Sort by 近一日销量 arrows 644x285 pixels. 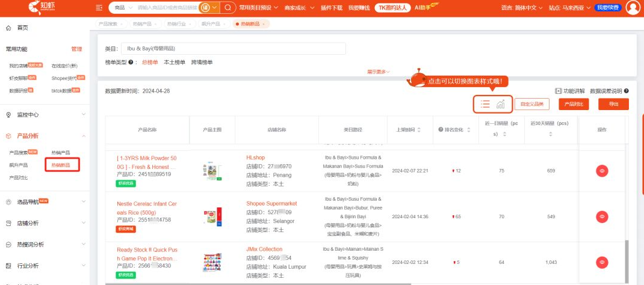(x=505, y=134)
